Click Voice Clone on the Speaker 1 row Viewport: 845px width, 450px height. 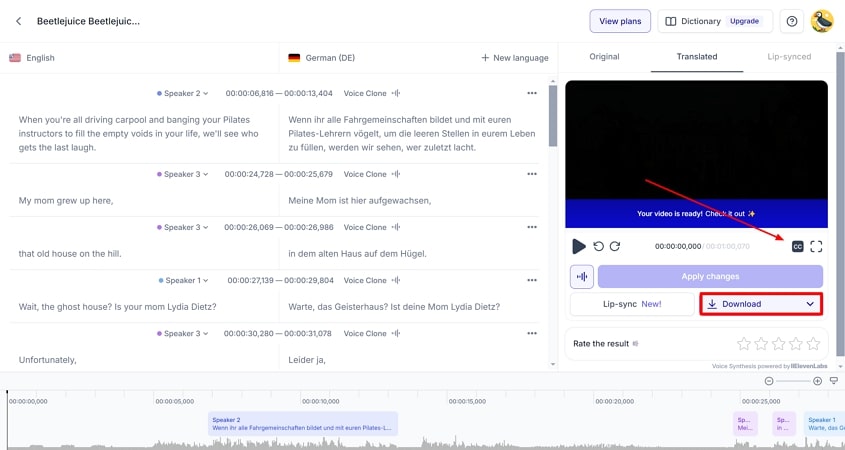click(x=365, y=280)
